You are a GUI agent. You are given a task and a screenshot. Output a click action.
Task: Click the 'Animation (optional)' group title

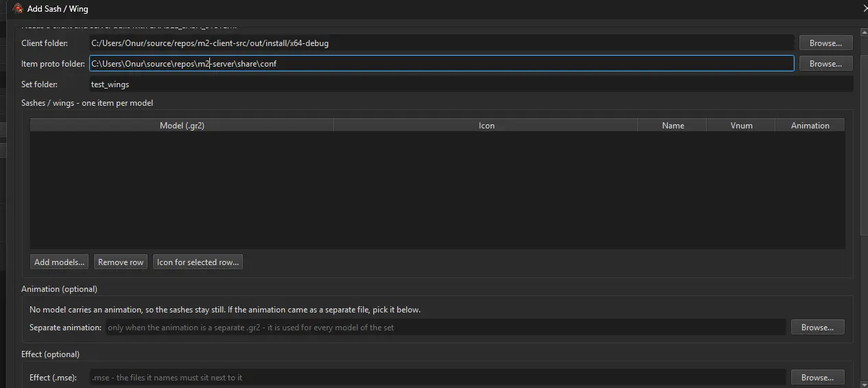59,289
